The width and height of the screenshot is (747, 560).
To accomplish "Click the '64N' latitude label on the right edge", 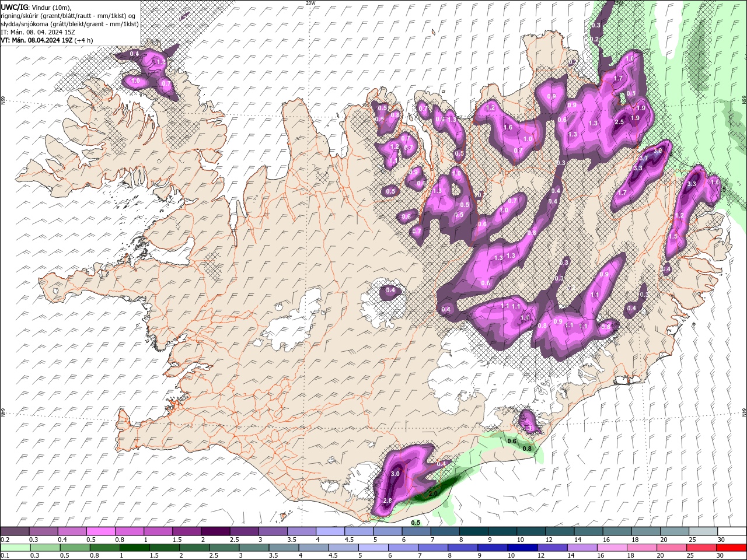I will 744,411.
